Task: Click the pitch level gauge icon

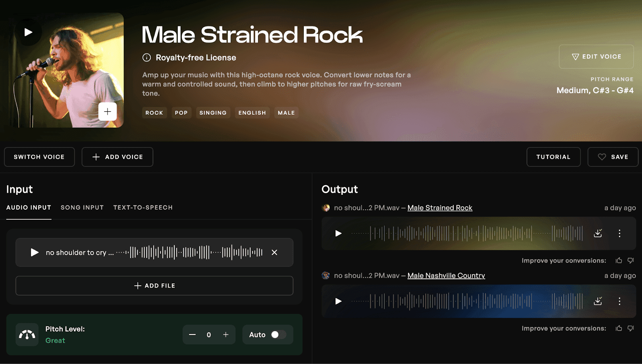Action: 27,334
